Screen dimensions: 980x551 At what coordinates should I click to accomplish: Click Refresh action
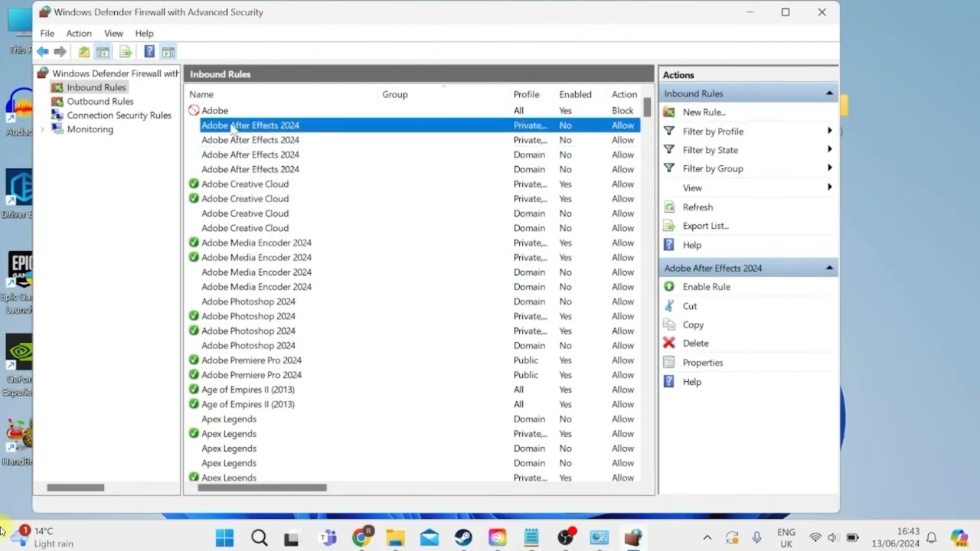[697, 207]
